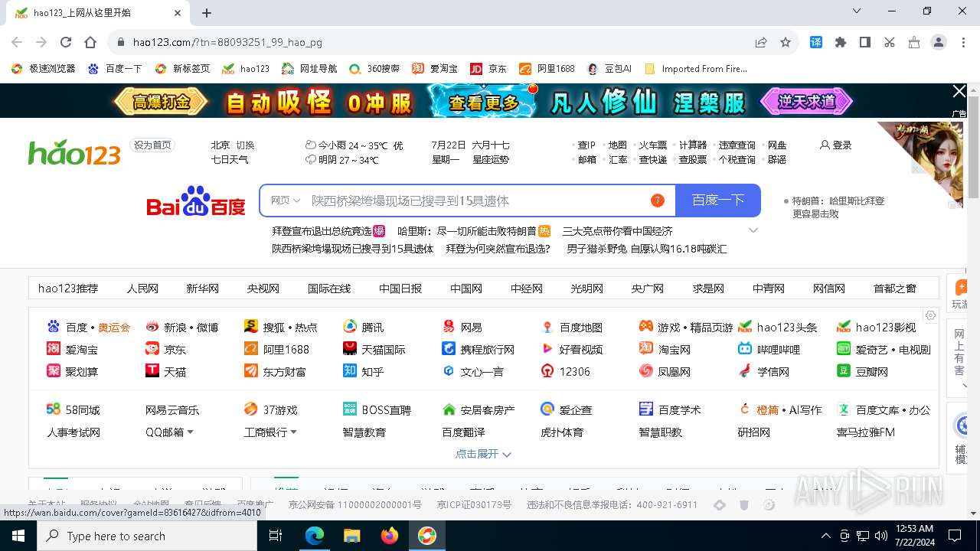
Task: Click the hao123 site logo
Action: pyautogui.click(x=74, y=152)
